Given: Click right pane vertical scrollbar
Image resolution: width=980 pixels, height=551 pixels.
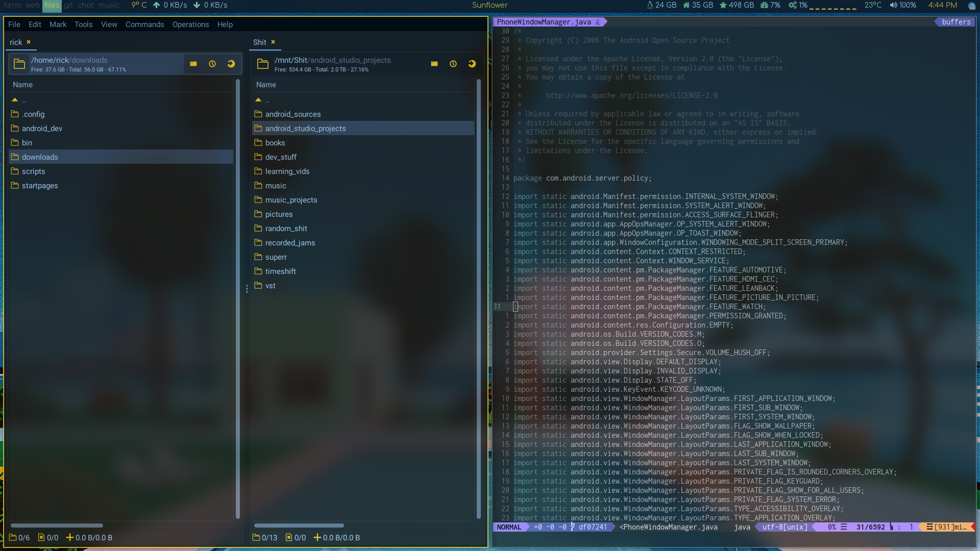Looking at the screenshot, I should 478,299.
